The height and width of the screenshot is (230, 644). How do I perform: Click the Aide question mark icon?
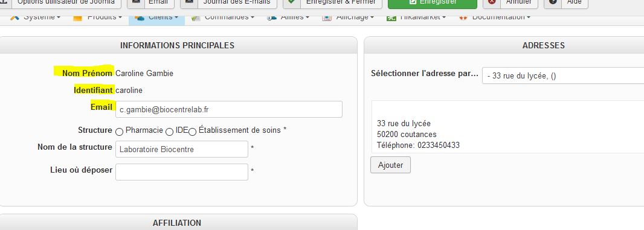click(553, 2)
